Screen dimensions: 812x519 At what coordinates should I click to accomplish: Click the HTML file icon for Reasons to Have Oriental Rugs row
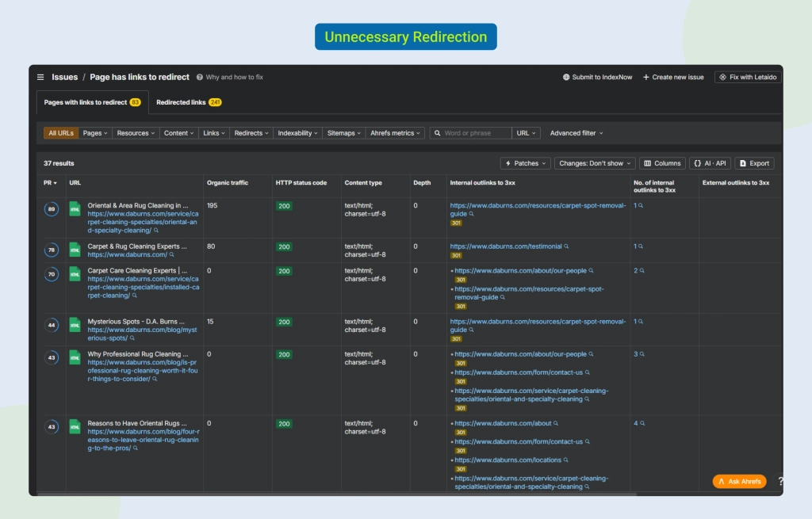pyautogui.click(x=75, y=427)
